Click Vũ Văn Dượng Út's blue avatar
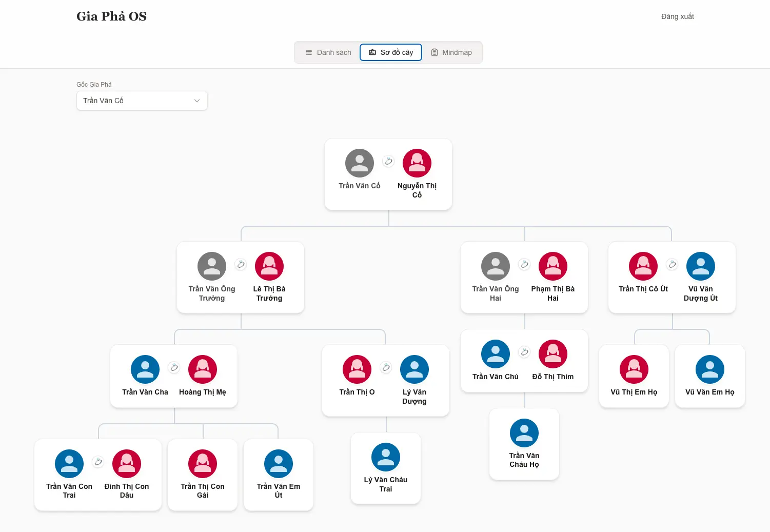Viewport: 770px width, 532px height. (700, 266)
